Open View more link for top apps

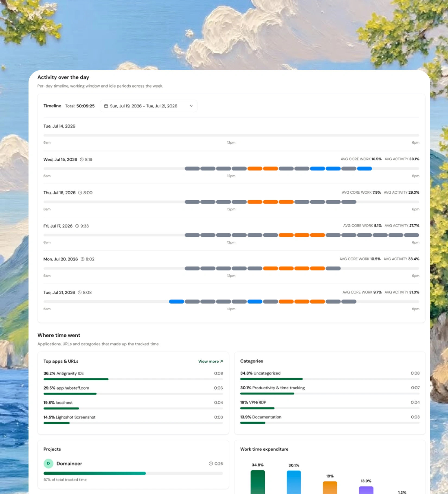[210, 361]
